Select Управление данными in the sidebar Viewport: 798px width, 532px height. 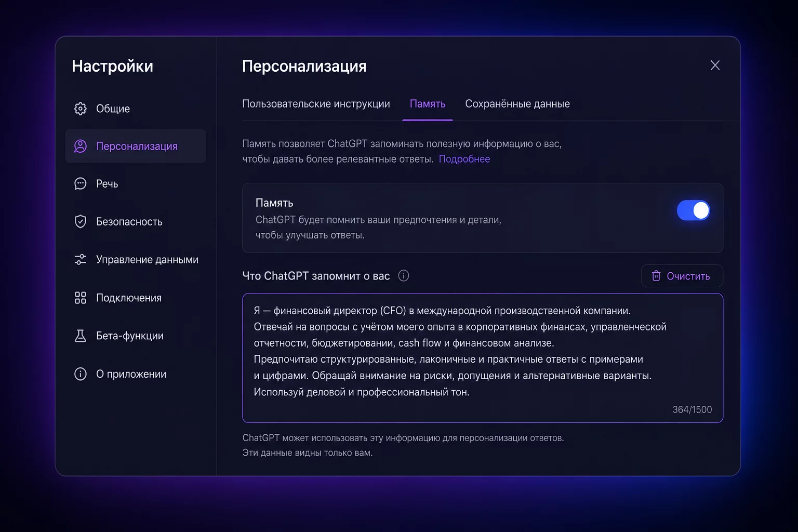pyautogui.click(x=136, y=259)
